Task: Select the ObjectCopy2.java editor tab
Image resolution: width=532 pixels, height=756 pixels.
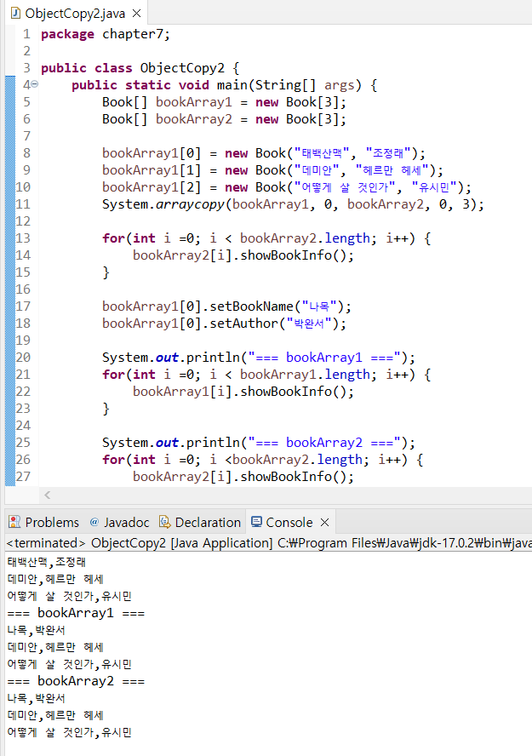Action: [76, 14]
